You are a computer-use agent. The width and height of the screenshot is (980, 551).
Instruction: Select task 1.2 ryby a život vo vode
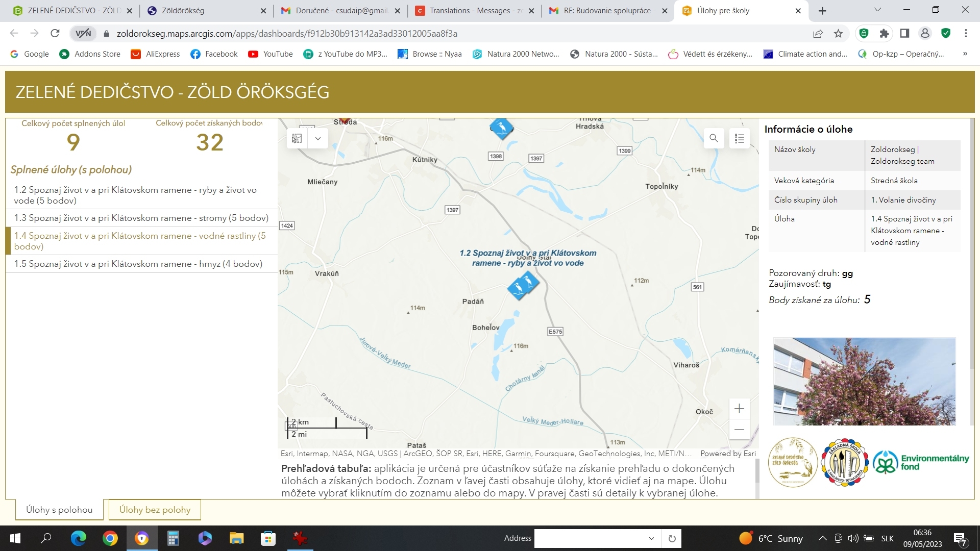coord(135,195)
